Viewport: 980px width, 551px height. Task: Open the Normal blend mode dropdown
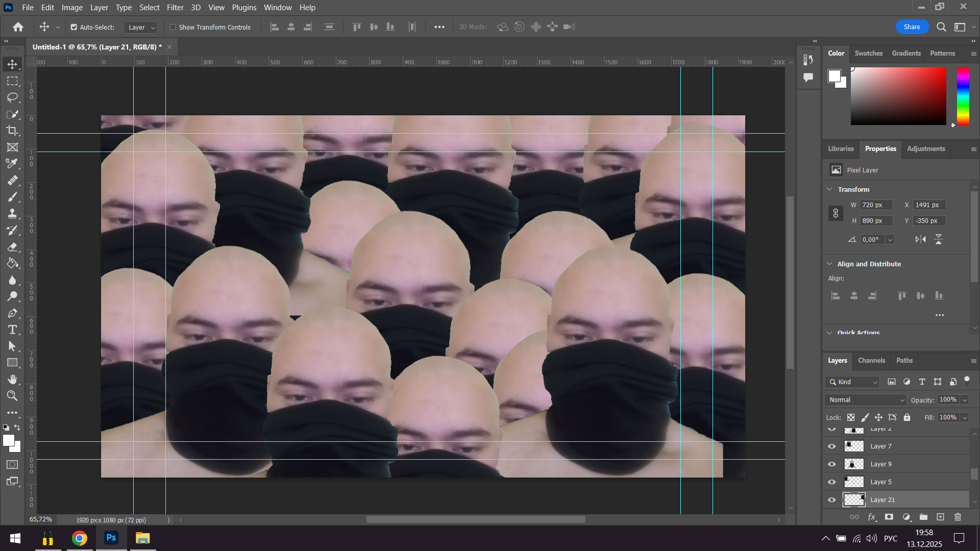(x=866, y=400)
